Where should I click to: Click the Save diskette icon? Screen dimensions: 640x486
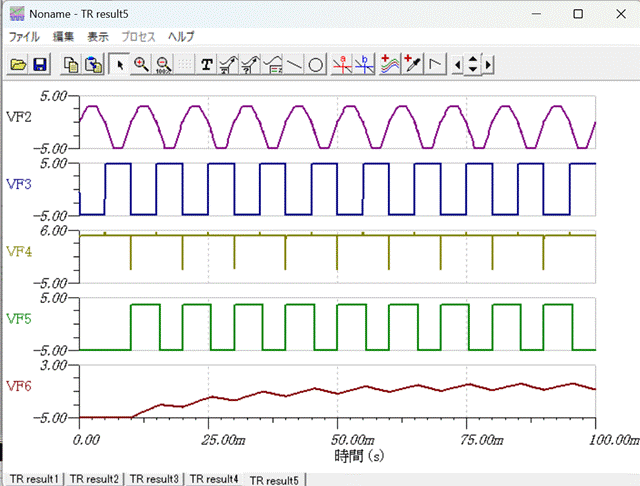point(40,64)
